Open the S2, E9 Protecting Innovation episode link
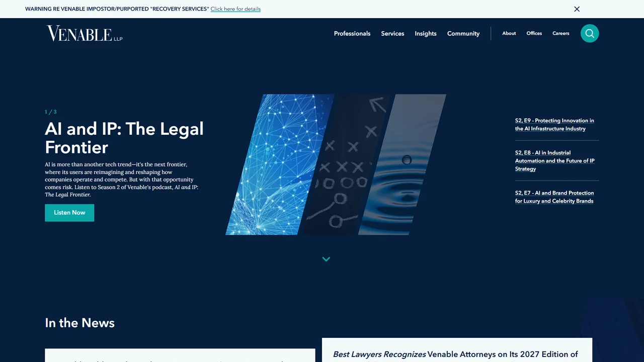The height and width of the screenshot is (362, 644). [554, 125]
